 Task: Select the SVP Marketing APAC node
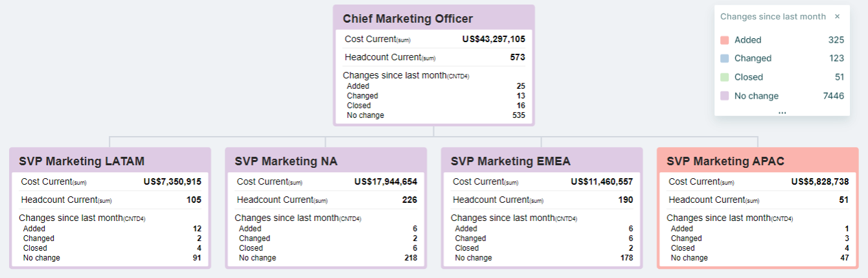[x=725, y=161]
